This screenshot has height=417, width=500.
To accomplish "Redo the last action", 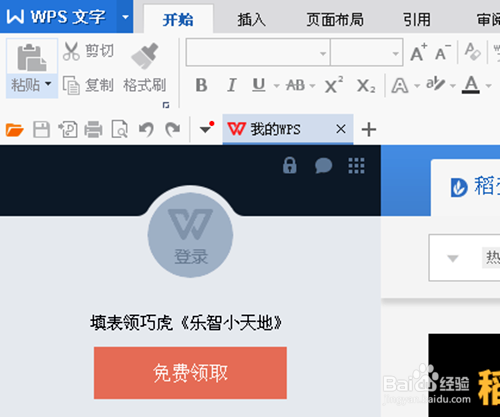I will tap(172, 129).
